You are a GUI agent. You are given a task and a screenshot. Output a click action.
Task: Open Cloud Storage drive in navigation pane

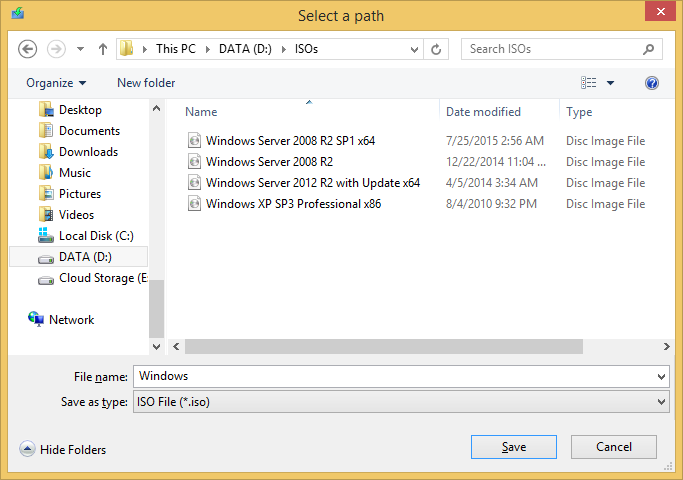(x=103, y=278)
